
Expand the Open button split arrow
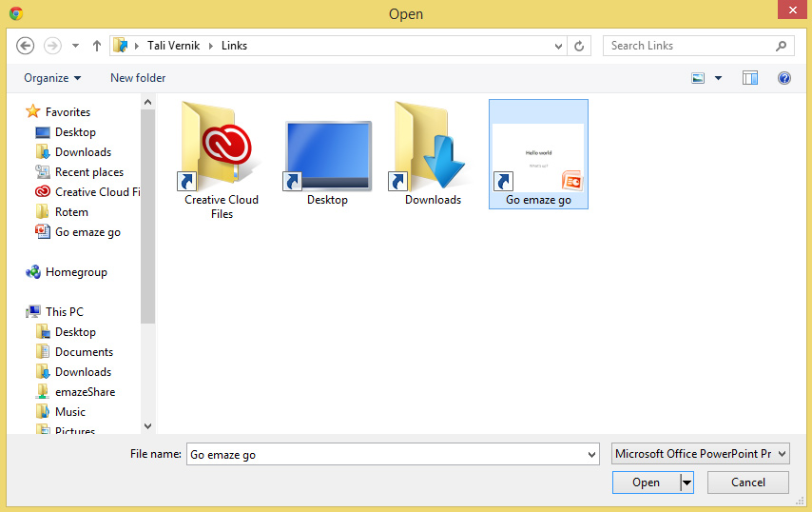pyautogui.click(x=686, y=482)
